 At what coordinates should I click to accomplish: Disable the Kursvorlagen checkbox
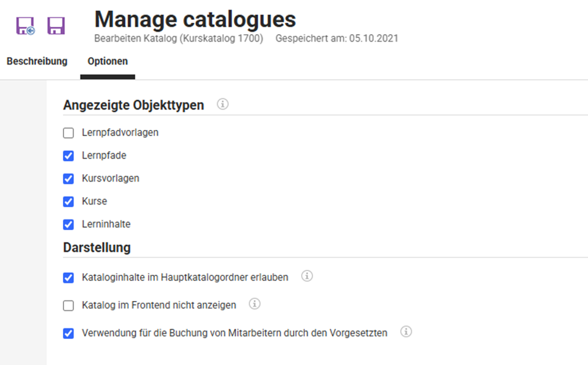(68, 178)
